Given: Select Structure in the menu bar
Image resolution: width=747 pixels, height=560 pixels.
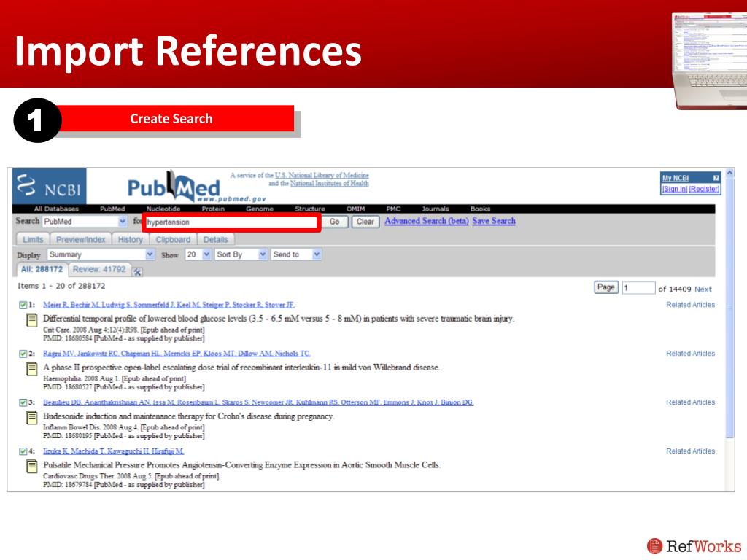Looking at the screenshot, I should (309, 209).
